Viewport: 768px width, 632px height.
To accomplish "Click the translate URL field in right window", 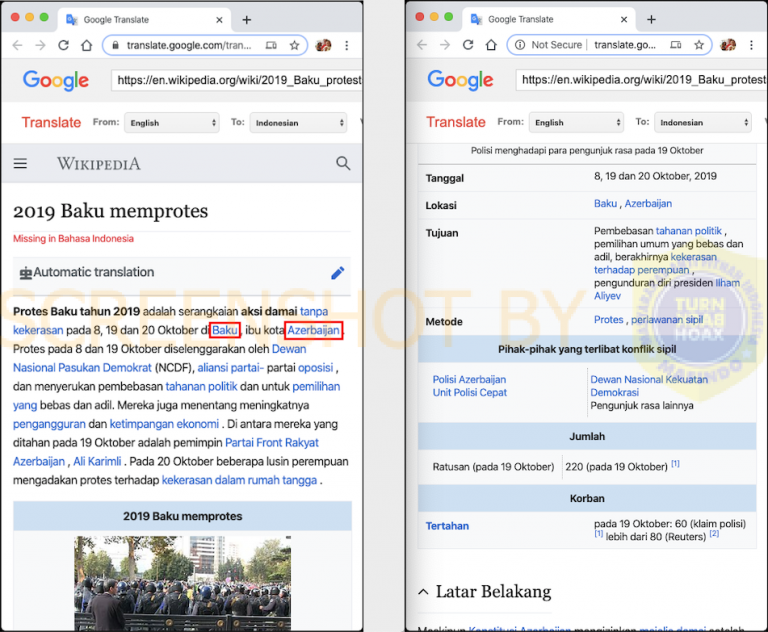I will point(642,79).
